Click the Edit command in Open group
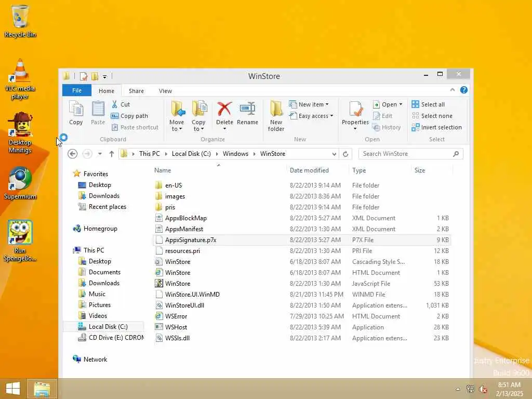 coord(382,116)
